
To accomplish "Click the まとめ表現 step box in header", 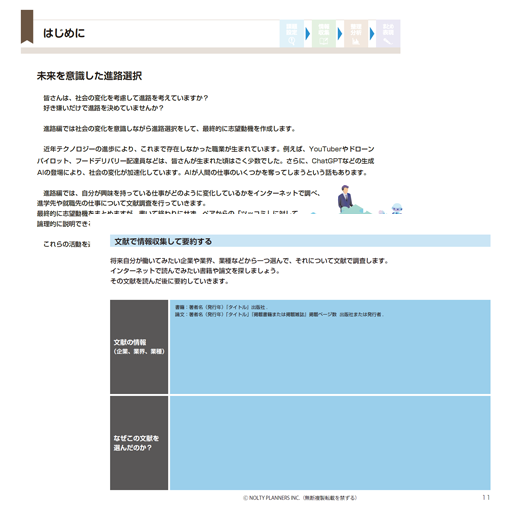I will tap(388, 34).
